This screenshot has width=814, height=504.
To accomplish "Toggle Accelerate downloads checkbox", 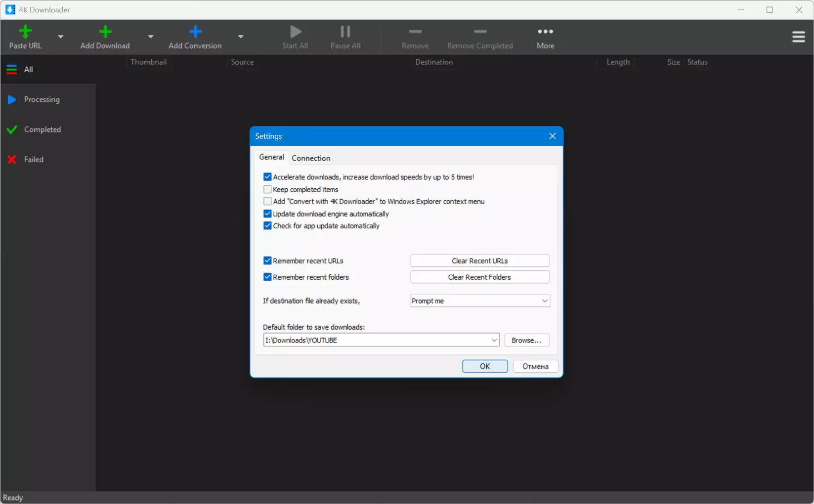I will (x=267, y=177).
